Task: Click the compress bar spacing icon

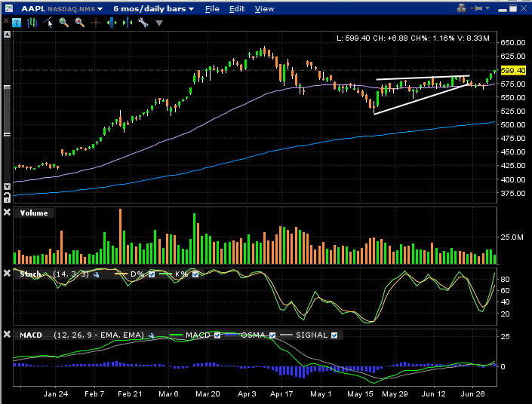Action: (x=128, y=23)
